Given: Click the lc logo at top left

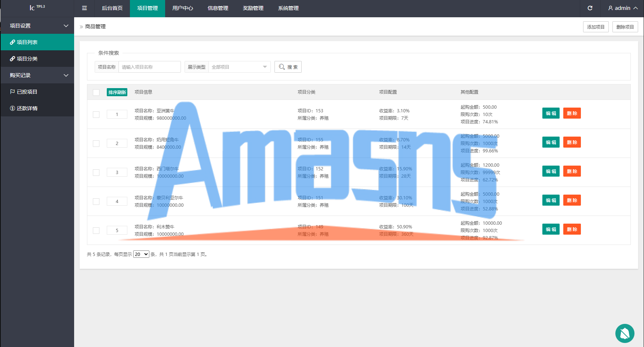Looking at the screenshot, I should (x=37, y=8).
